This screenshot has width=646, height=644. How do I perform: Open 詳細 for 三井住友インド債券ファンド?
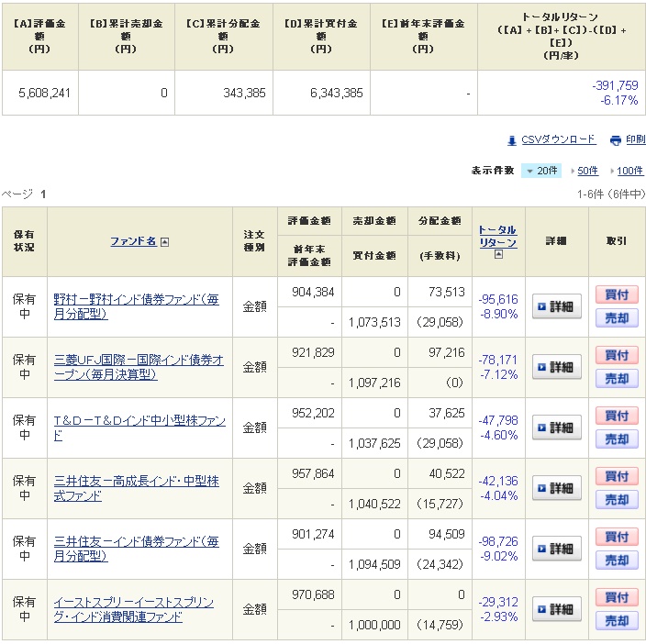(x=557, y=549)
